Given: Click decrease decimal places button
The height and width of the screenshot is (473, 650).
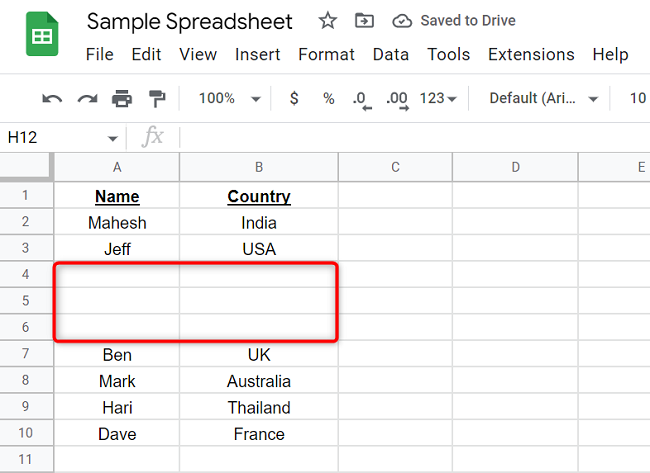Looking at the screenshot, I should 360,98.
